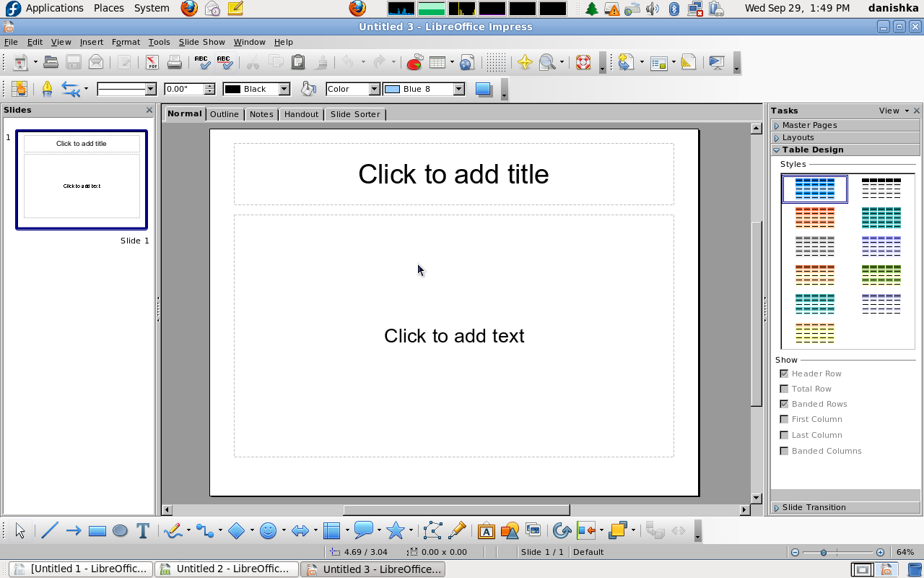
Task: Select the arrow Select tool
Action: [x=19, y=531]
